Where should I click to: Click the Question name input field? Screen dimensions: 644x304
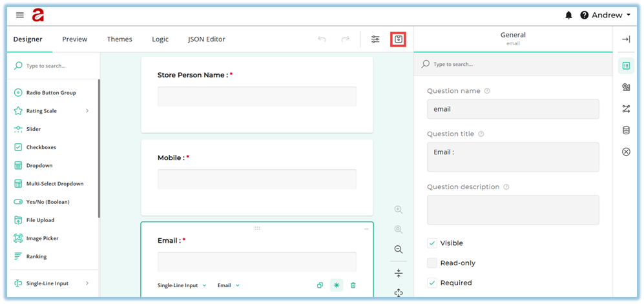pos(513,109)
